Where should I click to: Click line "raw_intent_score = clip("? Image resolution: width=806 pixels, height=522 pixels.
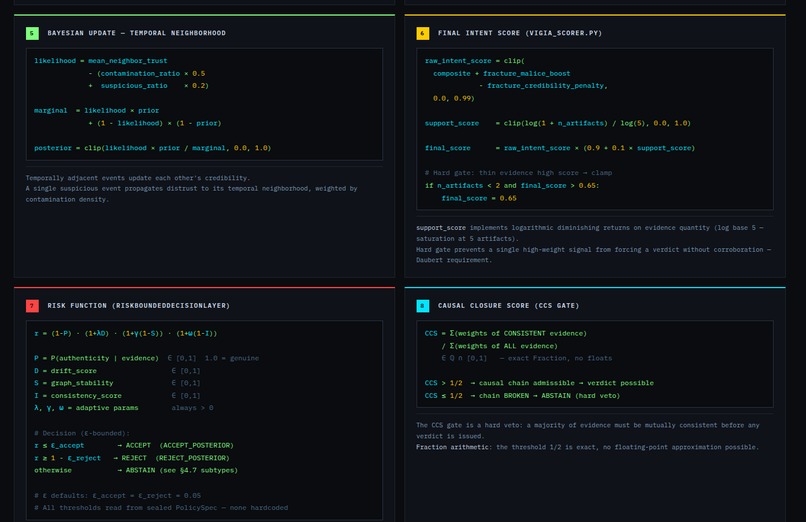pyautogui.click(x=474, y=61)
